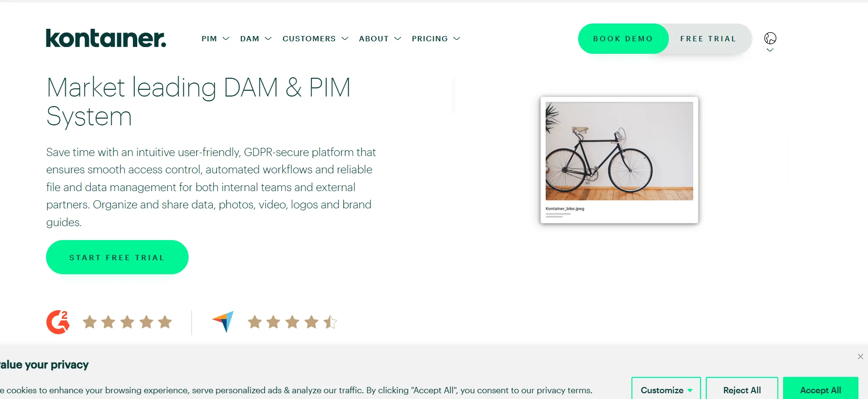This screenshot has height=399, width=868.
Task: Click the Capterra arrow logo
Action: 223,321
